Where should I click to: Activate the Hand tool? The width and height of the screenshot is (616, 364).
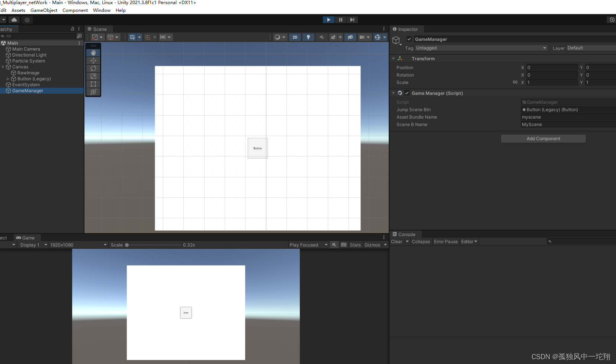(x=93, y=52)
